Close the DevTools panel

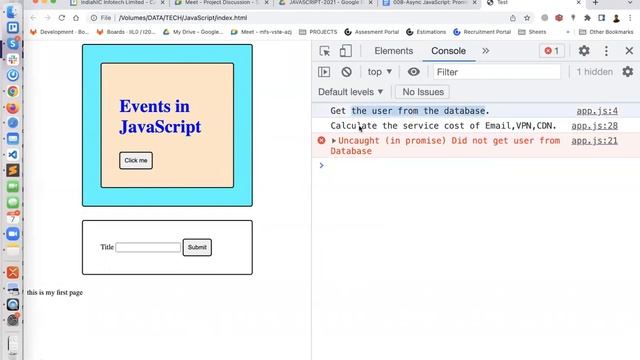(x=629, y=51)
